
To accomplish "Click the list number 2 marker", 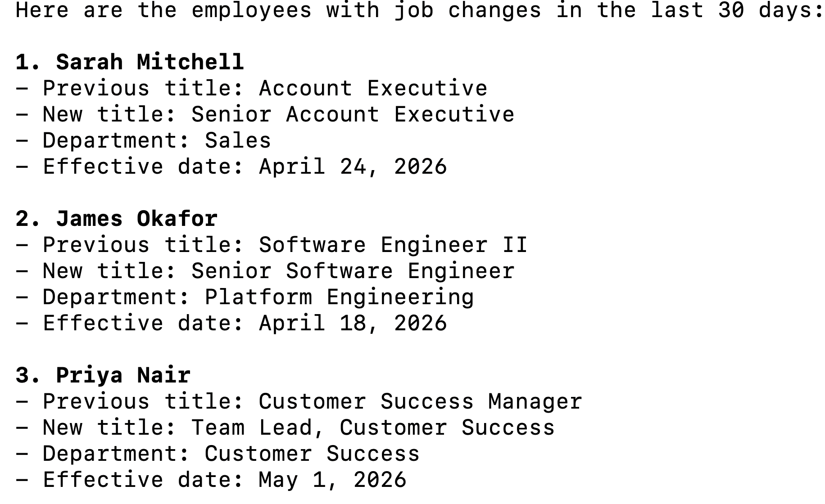I will point(28,219).
